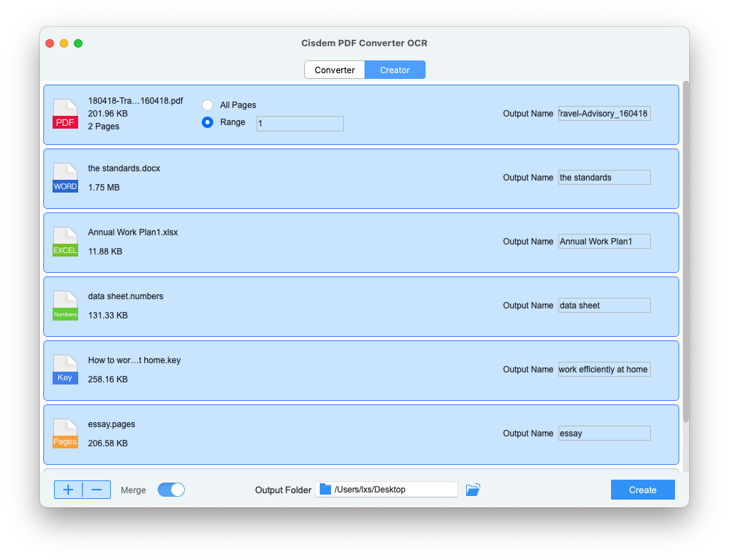
Task: Select the All Pages radio button
Action: coord(207,105)
